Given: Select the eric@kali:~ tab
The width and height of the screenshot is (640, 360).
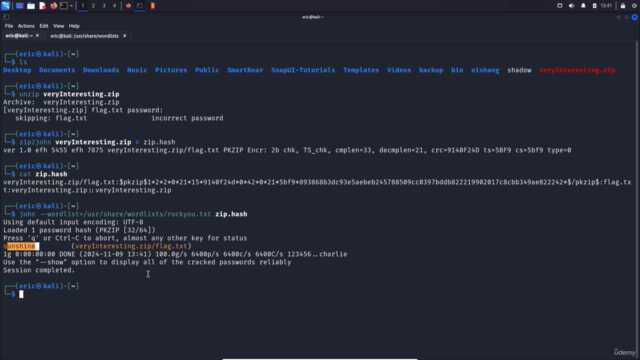Looking at the screenshot, I should 19,36.
